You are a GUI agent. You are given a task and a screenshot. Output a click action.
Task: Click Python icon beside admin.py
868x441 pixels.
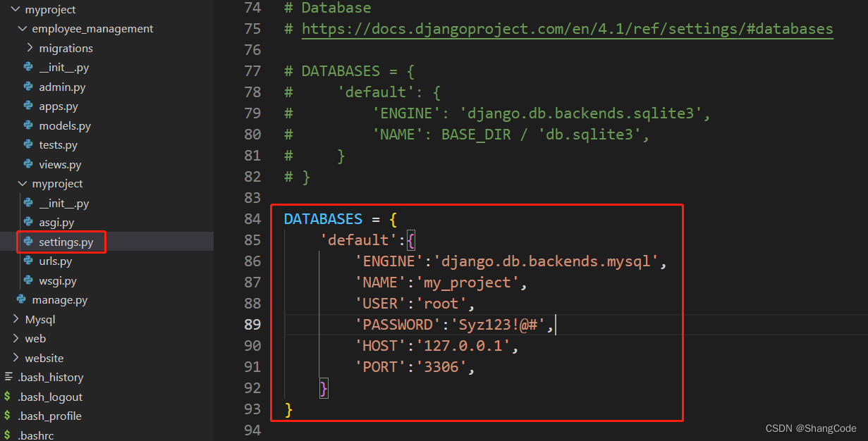pos(28,87)
